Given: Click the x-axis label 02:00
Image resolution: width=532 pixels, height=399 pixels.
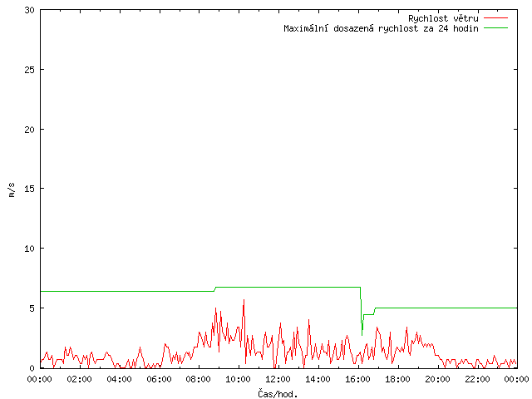Looking at the screenshot, I should pos(80,379).
